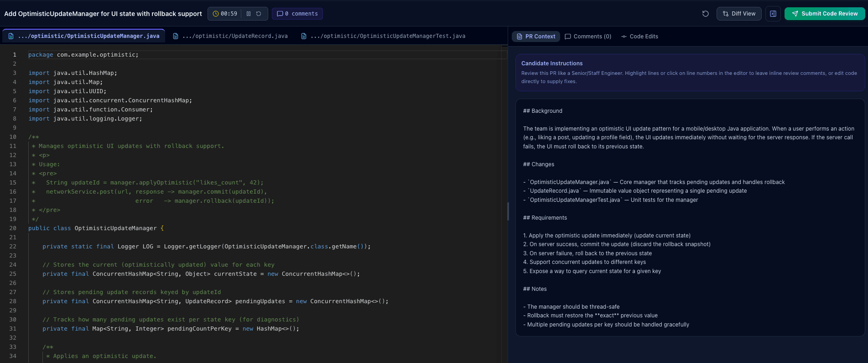Viewport: 868px width, 363px height.
Task: Click the 'public class OptimisticUpdateManager' declaration
Action: click(x=96, y=228)
